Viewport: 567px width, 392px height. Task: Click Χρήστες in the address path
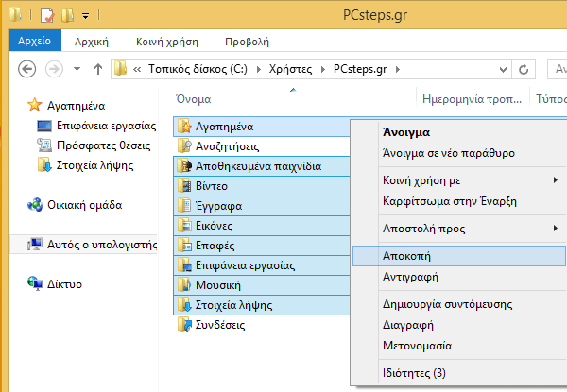(290, 69)
